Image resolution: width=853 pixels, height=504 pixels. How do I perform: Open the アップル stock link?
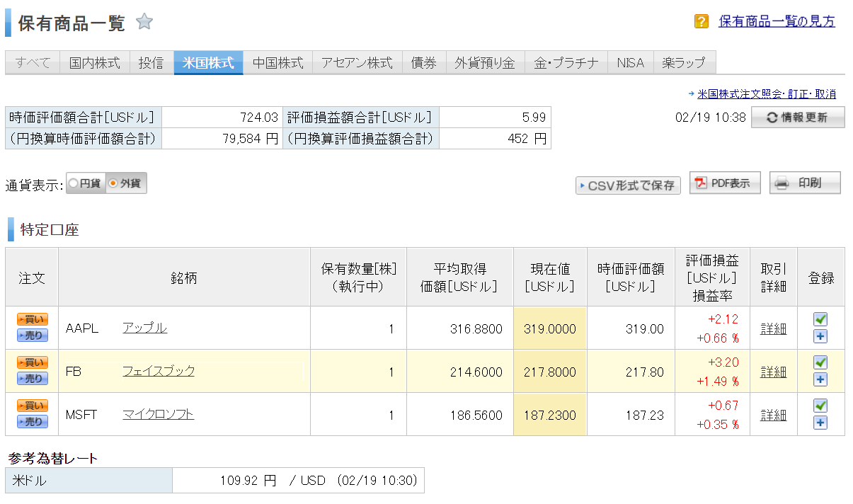pos(144,328)
